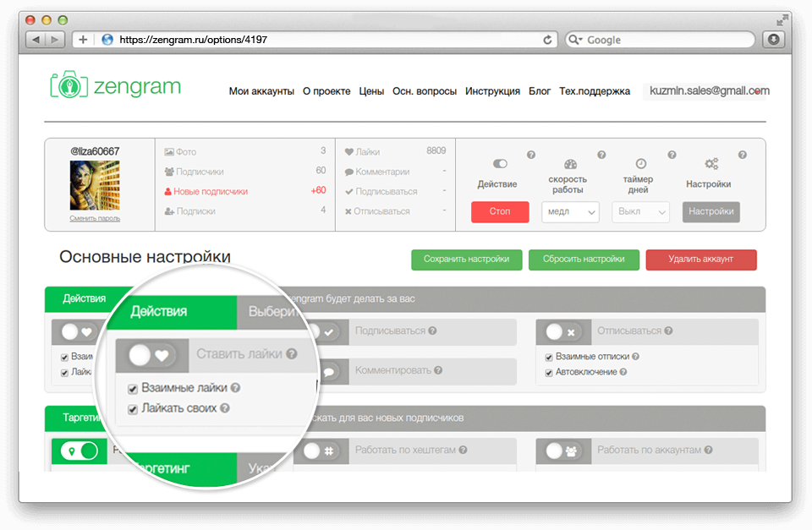The height and width of the screenshot is (530, 812).
Task: Open Блог in the navigation
Action: [539, 91]
